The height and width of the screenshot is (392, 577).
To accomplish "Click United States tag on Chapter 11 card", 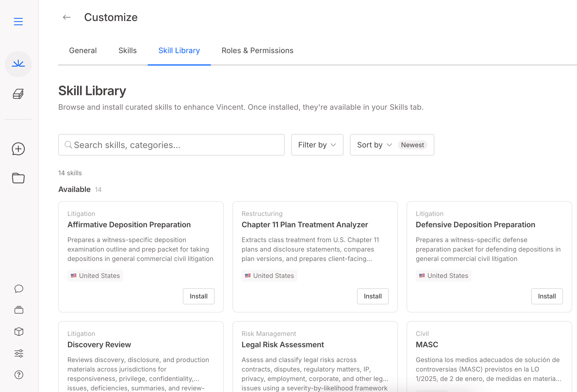I will tap(269, 276).
